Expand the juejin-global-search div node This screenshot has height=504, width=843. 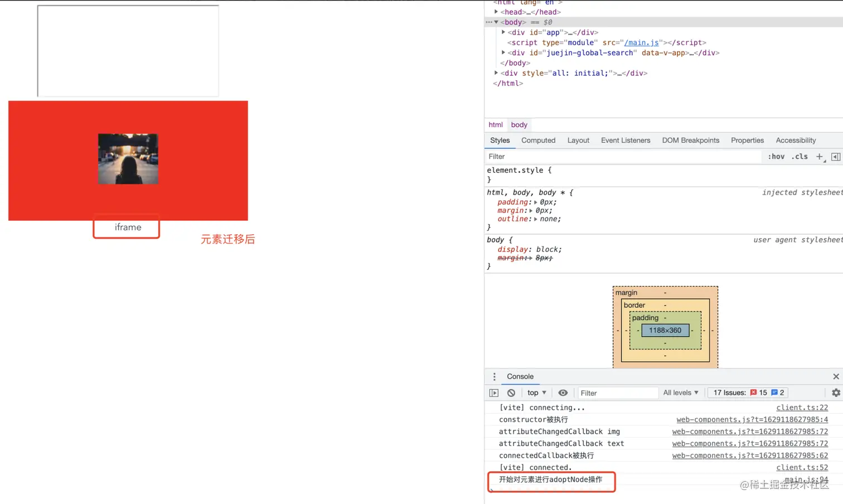[503, 52]
